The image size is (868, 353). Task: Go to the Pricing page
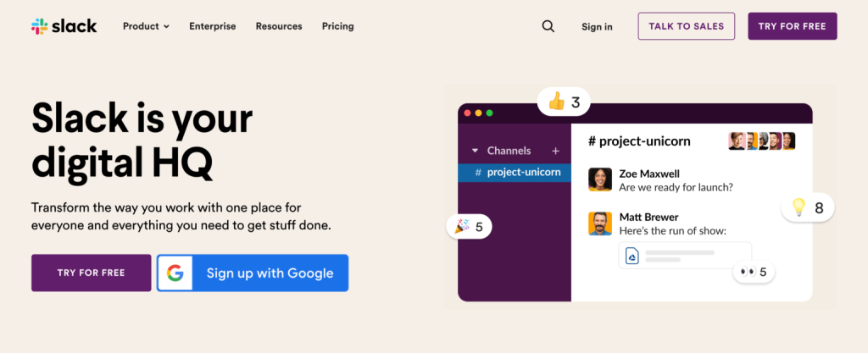click(338, 26)
